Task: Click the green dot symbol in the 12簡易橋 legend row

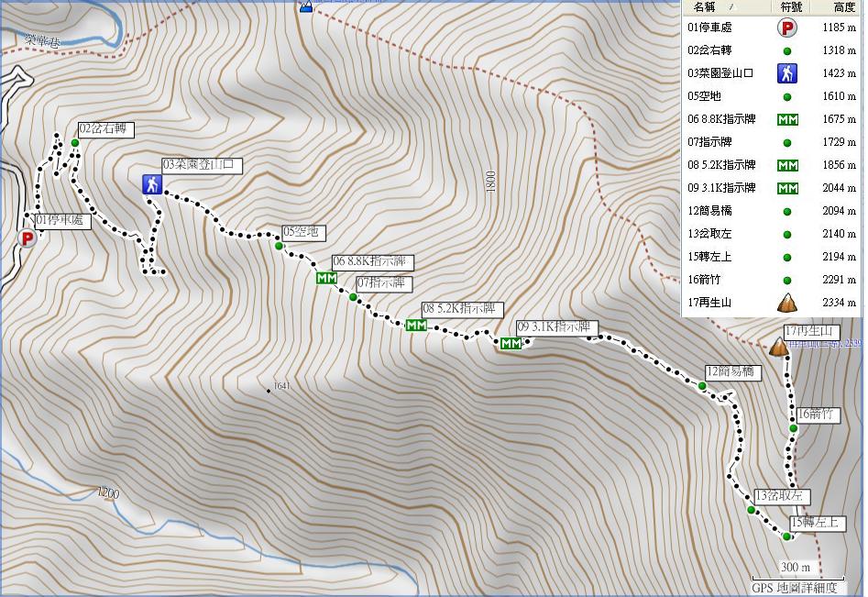Action: tap(787, 212)
